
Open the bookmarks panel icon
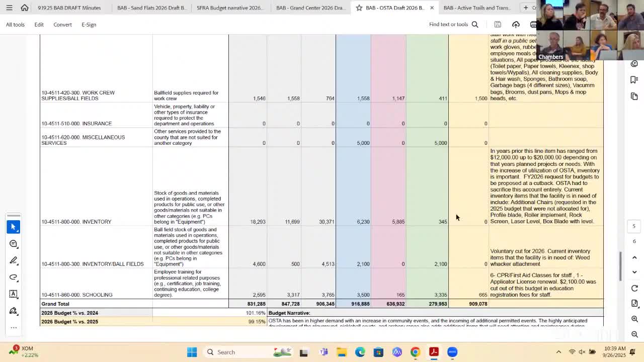(634, 80)
